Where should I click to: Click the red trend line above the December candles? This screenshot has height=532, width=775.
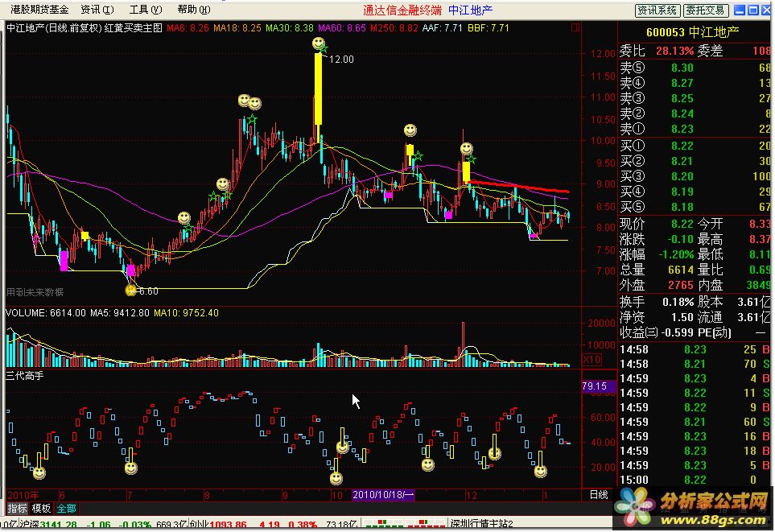point(518,187)
